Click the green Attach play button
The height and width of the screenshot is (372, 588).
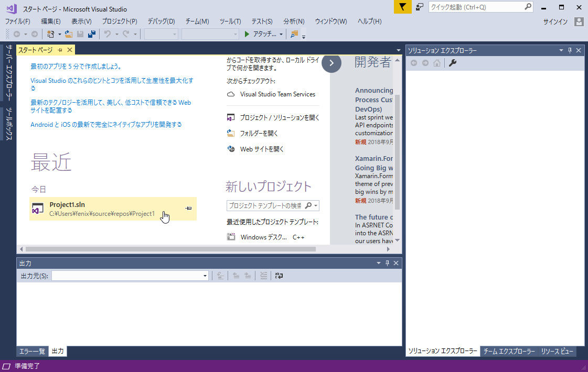(x=247, y=34)
